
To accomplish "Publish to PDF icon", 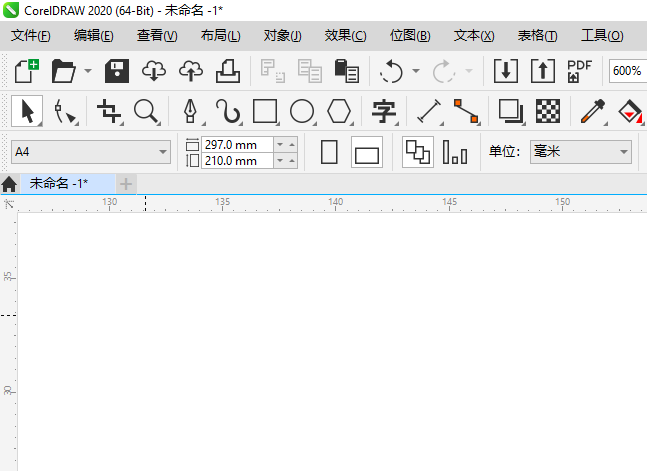I will 579,71.
